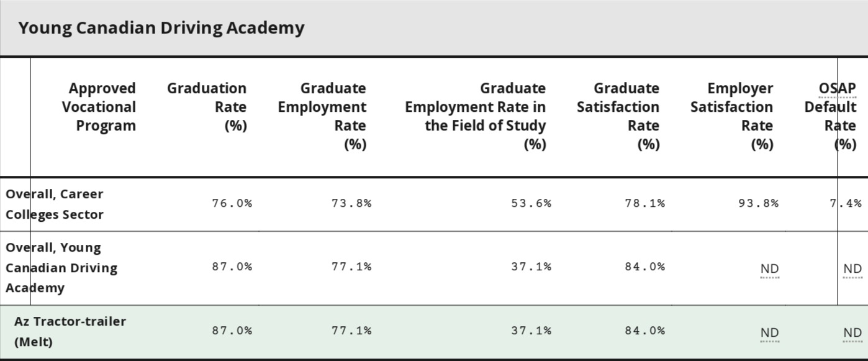Select the Overall, Career Colleges Sector row label
This screenshot has width=868, height=361.
coord(55,204)
